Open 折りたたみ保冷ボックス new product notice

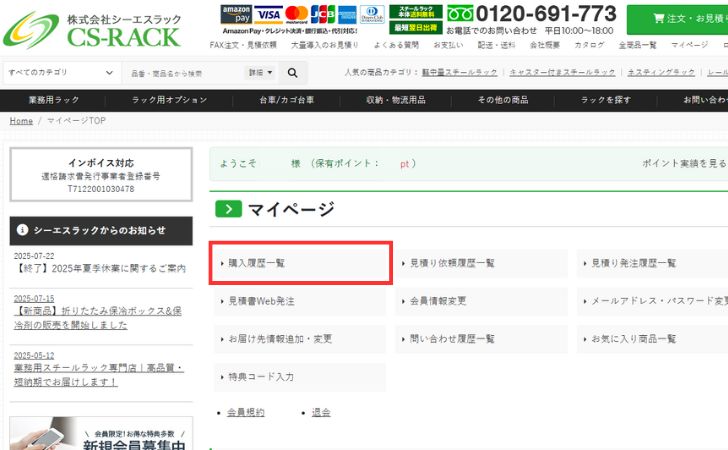pyautogui.click(x=98, y=318)
